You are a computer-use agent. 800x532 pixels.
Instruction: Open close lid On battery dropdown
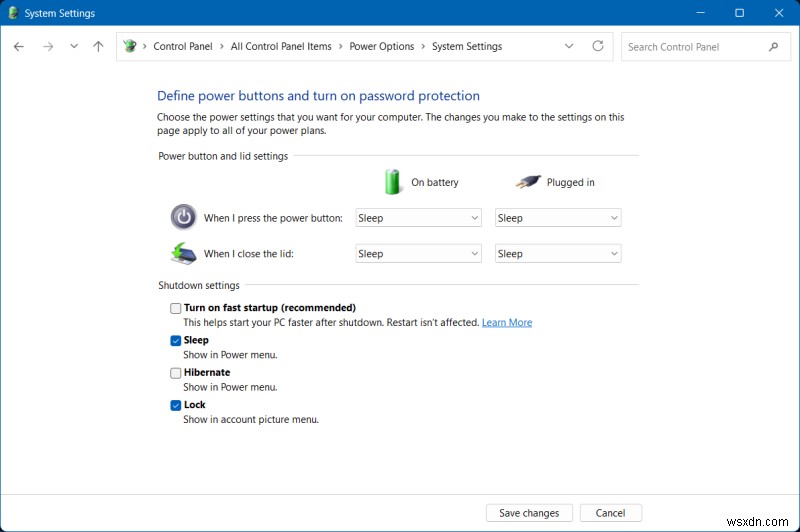(x=418, y=254)
